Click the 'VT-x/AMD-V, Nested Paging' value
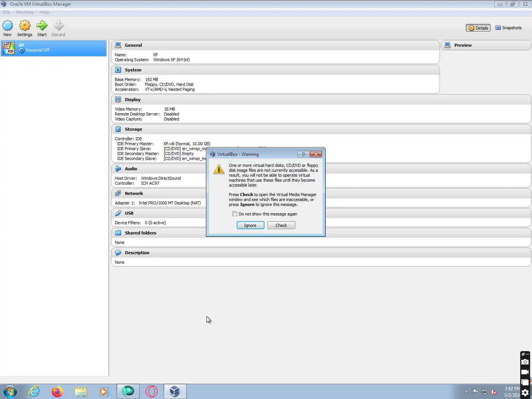The width and height of the screenshot is (532, 399). (169, 89)
